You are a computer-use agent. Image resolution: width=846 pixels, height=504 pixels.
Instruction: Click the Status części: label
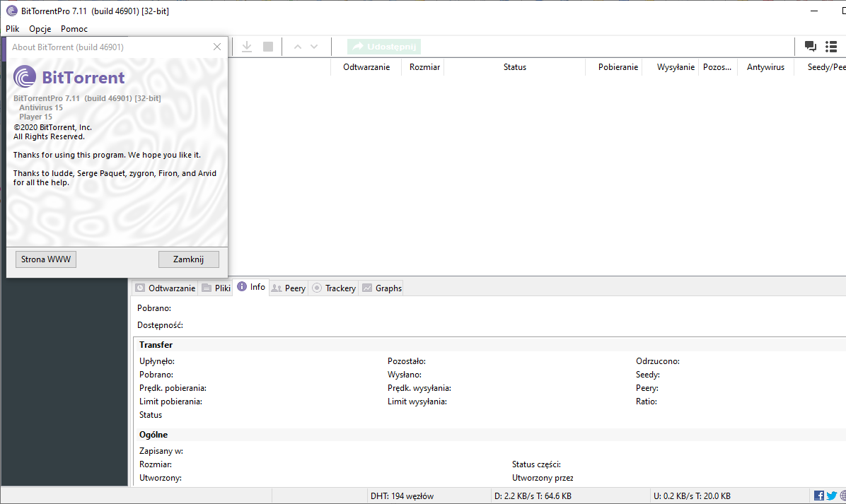[x=536, y=464]
